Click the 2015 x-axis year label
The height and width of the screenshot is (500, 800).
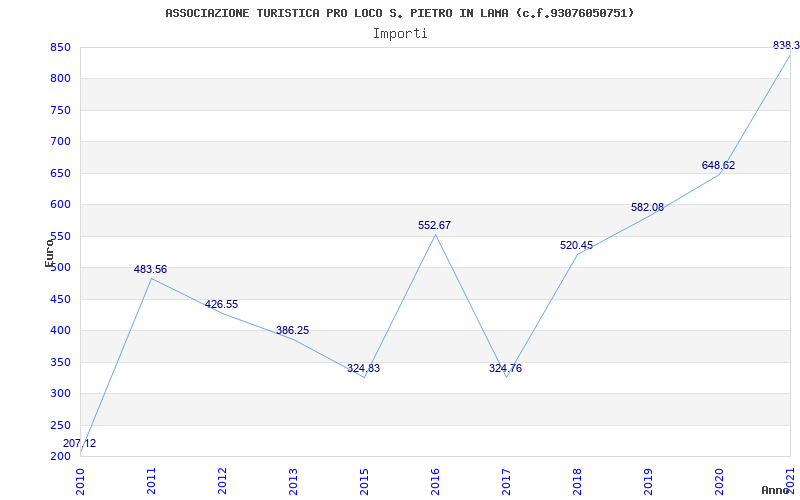tap(364, 481)
